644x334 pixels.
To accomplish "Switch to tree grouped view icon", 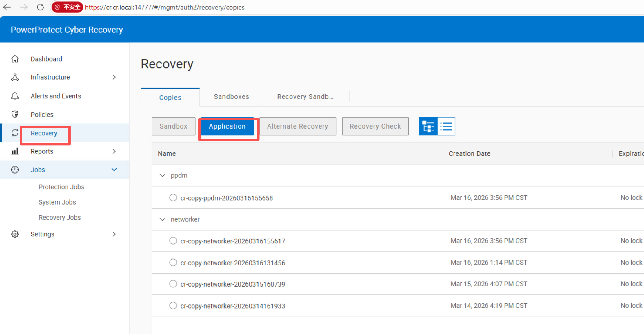I will coord(428,126).
